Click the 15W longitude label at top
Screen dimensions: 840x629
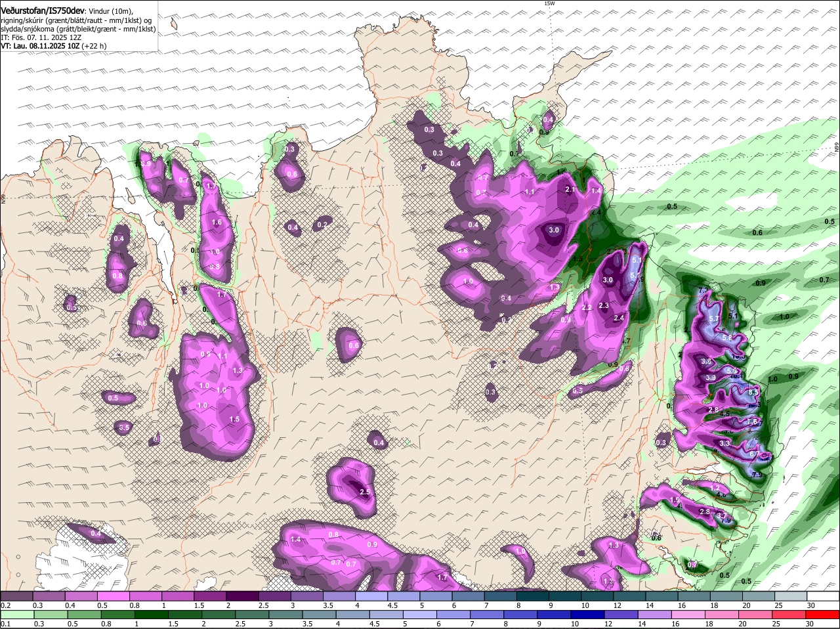pyautogui.click(x=549, y=3)
